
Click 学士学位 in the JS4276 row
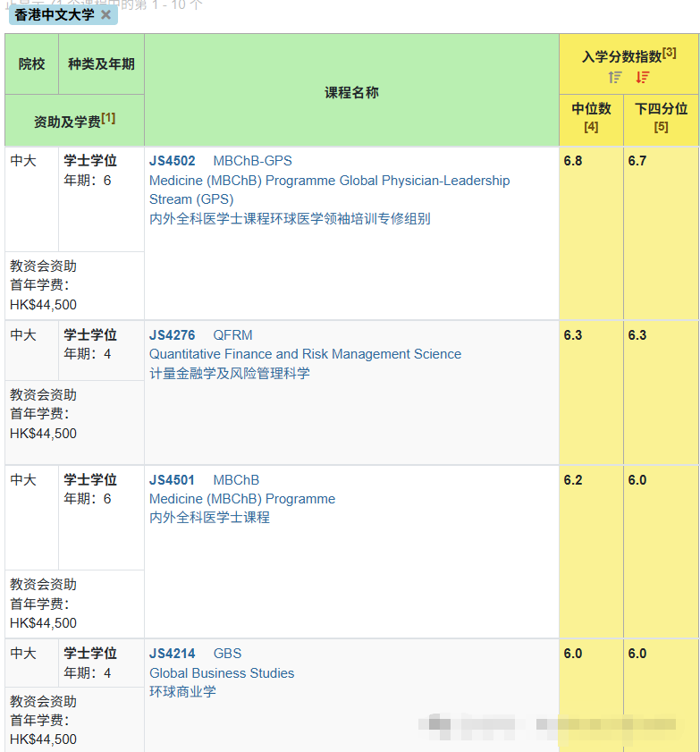[x=90, y=334]
